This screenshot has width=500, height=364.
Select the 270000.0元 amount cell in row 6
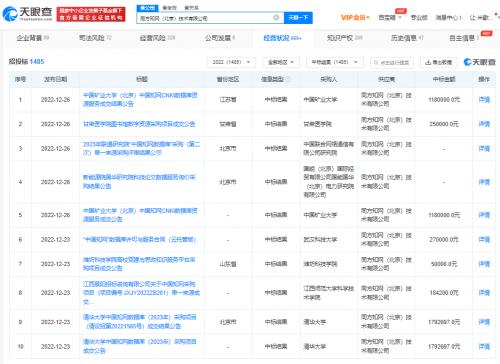[444, 239]
